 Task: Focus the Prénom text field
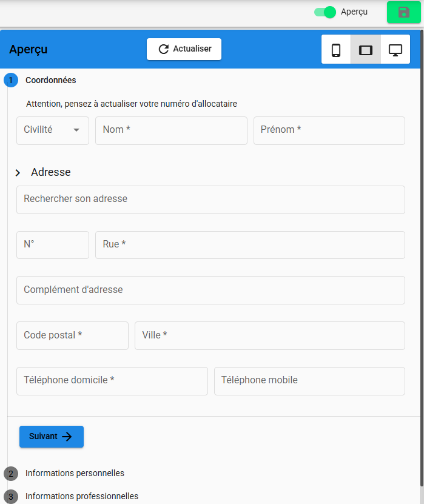pos(329,130)
